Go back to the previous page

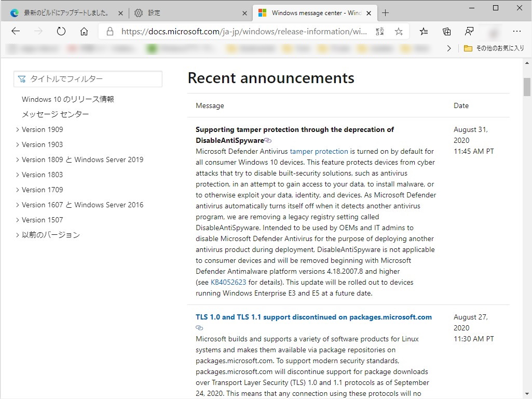(x=16, y=32)
